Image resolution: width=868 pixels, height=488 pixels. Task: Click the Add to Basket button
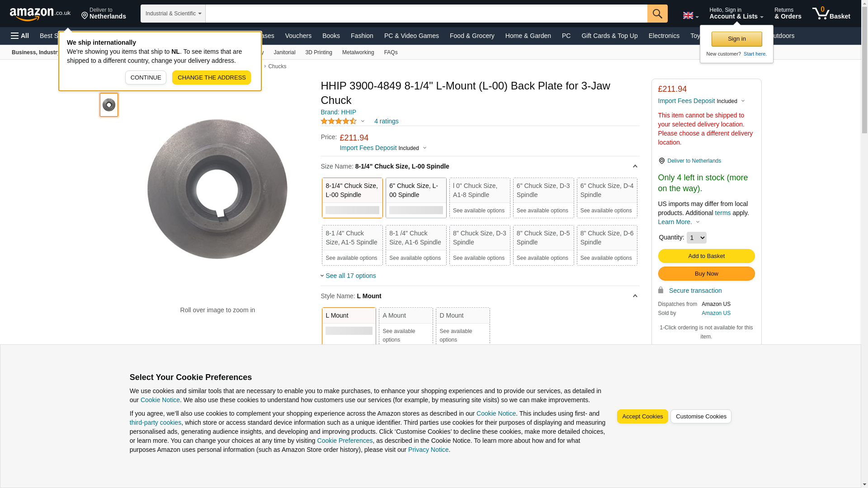coord(706,256)
